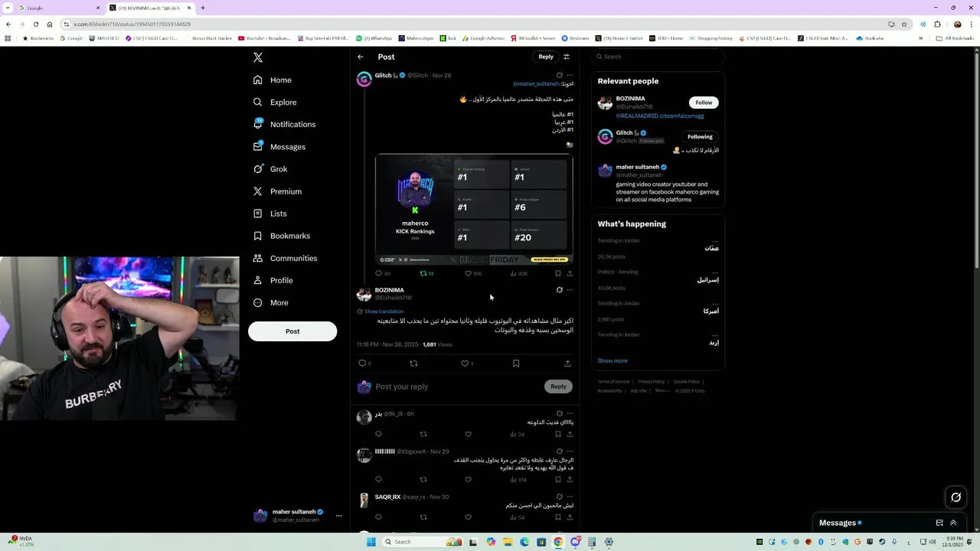Share Glitch's post

click(570, 273)
